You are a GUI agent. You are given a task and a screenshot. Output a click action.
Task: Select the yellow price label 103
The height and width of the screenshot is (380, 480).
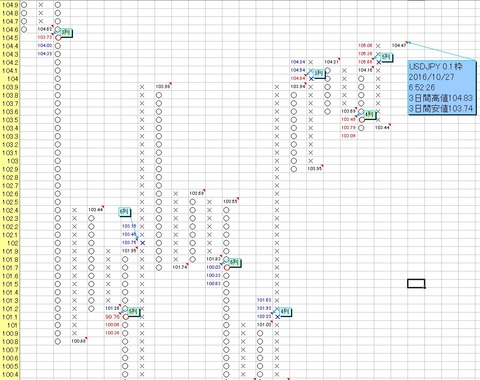coord(10,161)
